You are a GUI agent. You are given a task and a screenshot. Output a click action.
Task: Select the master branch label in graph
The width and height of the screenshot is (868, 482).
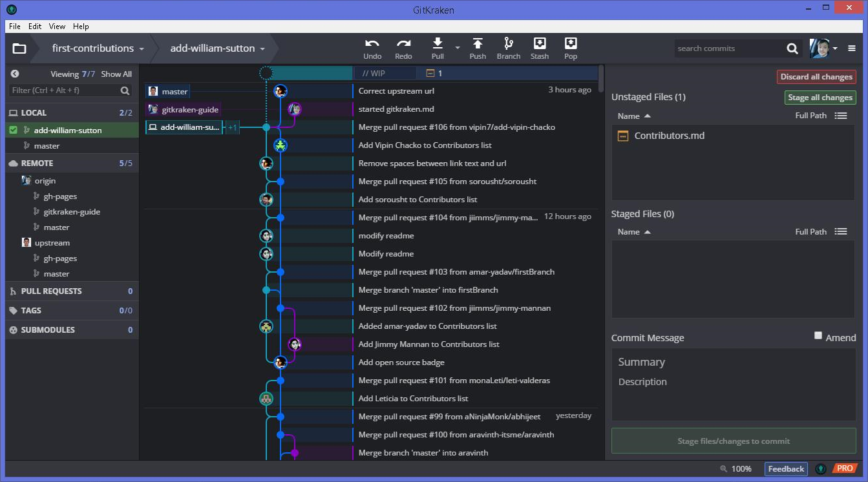click(167, 92)
